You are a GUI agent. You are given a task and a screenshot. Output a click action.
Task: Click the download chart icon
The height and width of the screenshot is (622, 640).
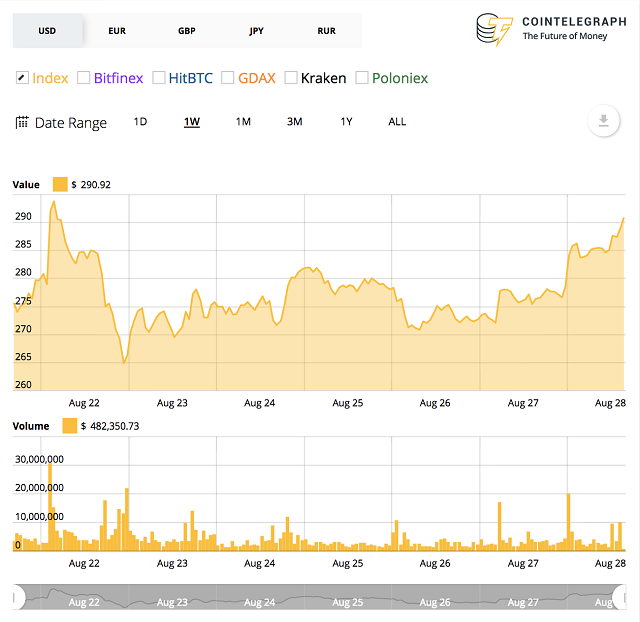(x=602, y=122)
